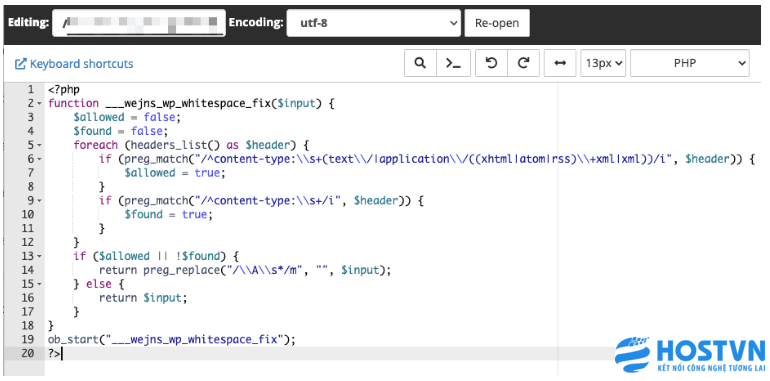Redo the last edit
770x381 pixels.
pos(523,63)
